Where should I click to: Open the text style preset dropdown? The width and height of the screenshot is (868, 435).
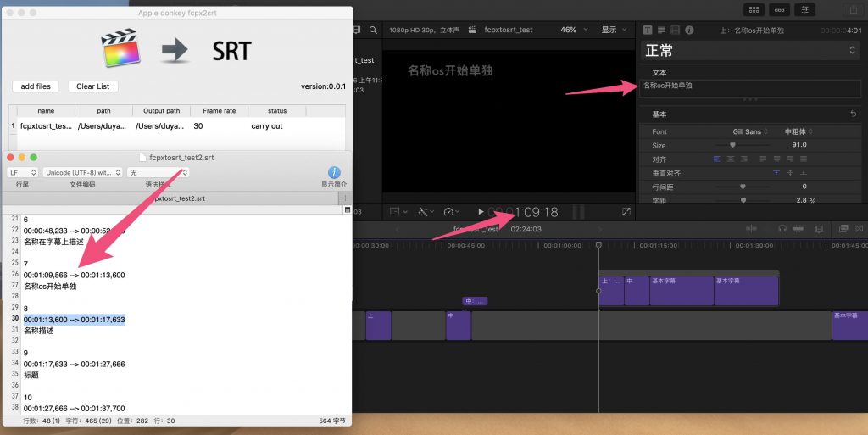point(750,50)
